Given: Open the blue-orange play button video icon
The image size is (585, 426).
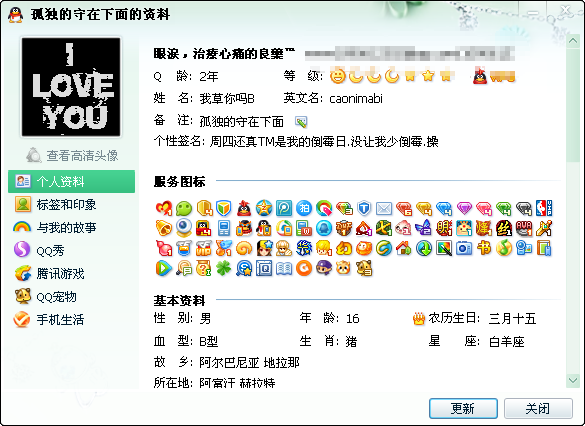Looking at the screenshot, I should click(x=164, y=268).
